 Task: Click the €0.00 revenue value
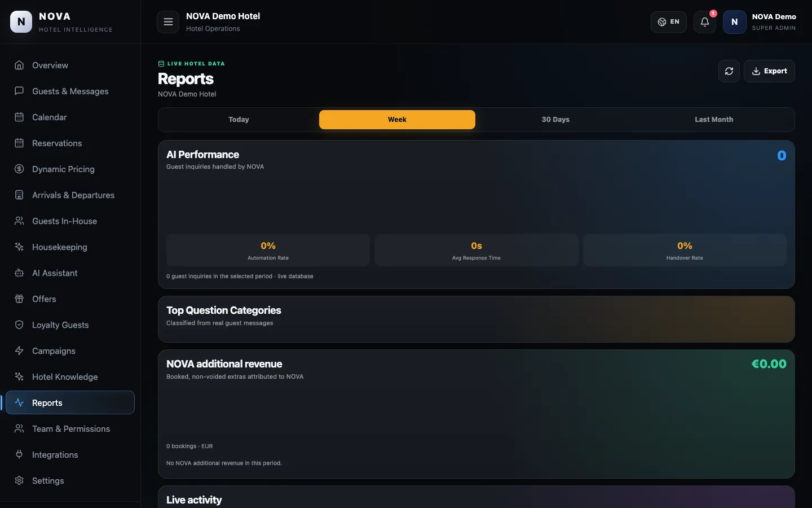click(769, 364)
